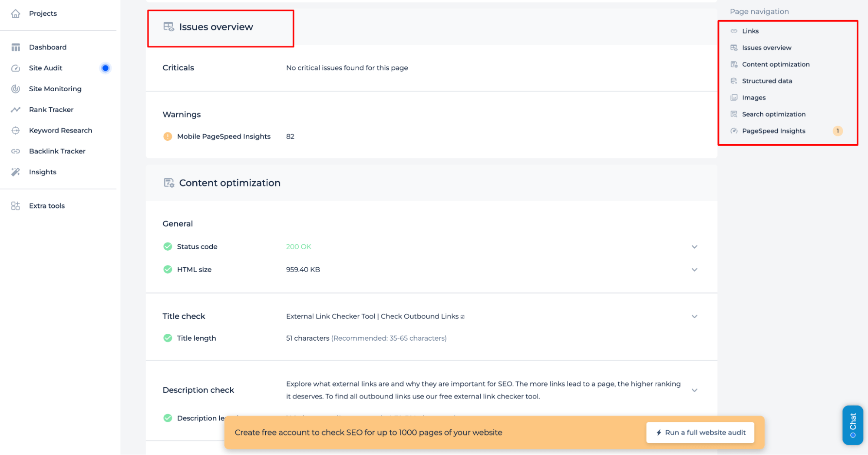Click the Structured data icon in Page navigation
The height and width of the screenshot is (455, 868).
click(734, 81)
